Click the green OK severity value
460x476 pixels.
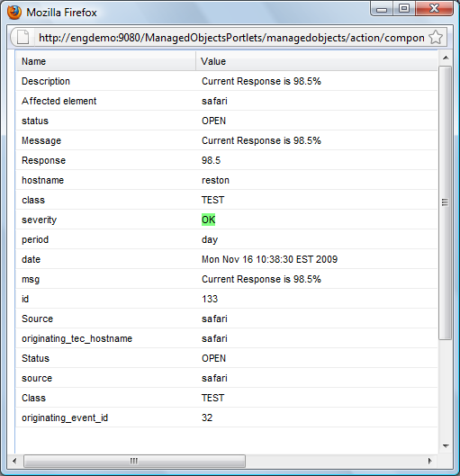click(x=208, y=220)
